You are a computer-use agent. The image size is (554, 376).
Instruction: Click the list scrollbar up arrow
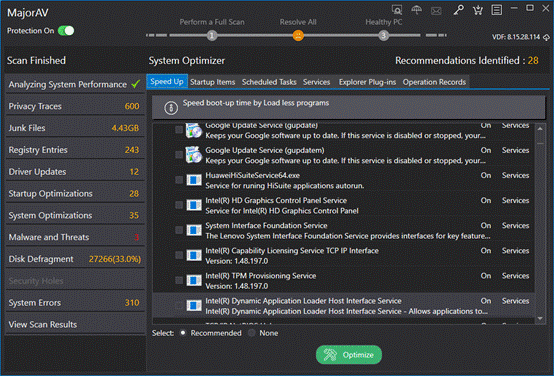tap(540, 129)
